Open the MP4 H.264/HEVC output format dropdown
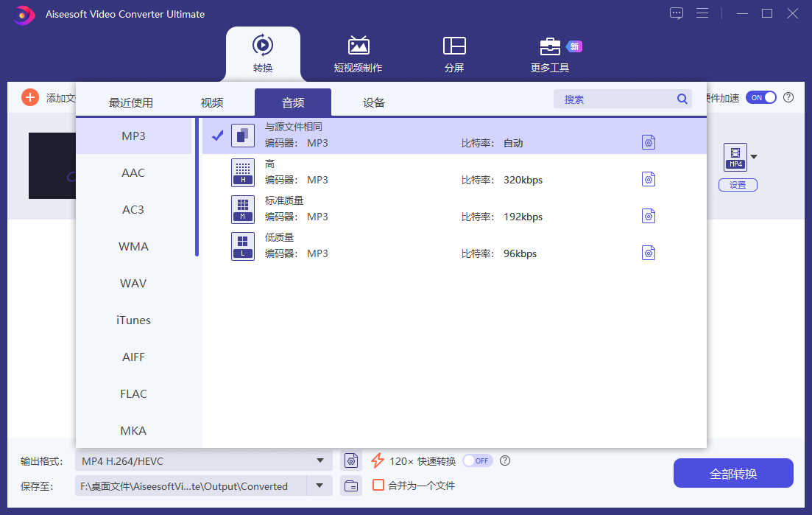812x515 pixels. click(322, 460)
